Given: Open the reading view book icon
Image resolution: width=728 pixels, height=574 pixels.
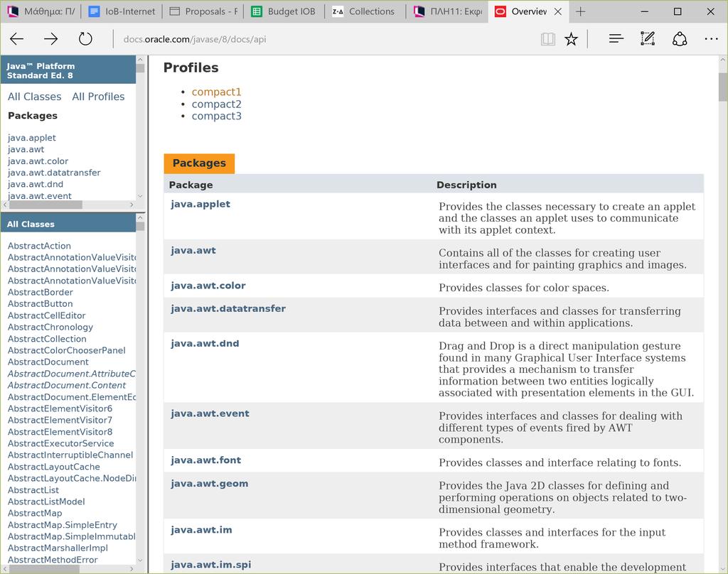Looking at the screenshot, I should [548, 39].
